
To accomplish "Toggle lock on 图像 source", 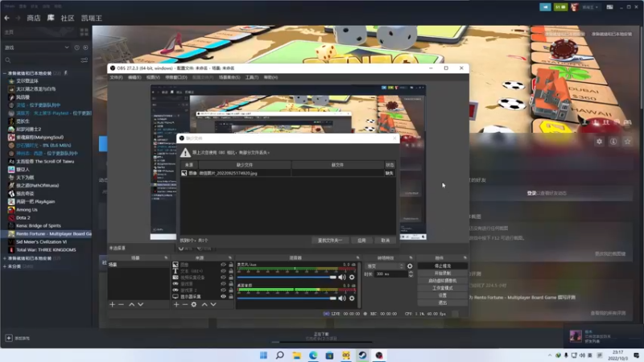I will pos(231,265).
